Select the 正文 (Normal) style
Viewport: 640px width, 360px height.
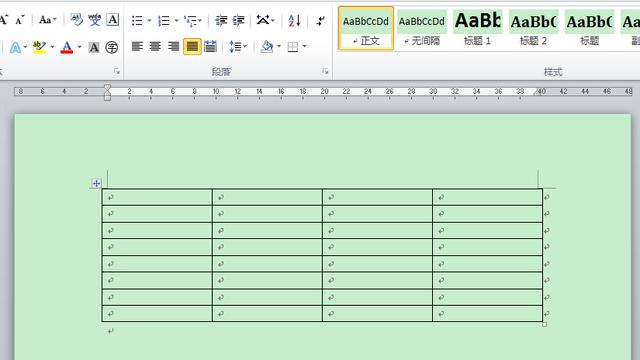pos(366,28)
